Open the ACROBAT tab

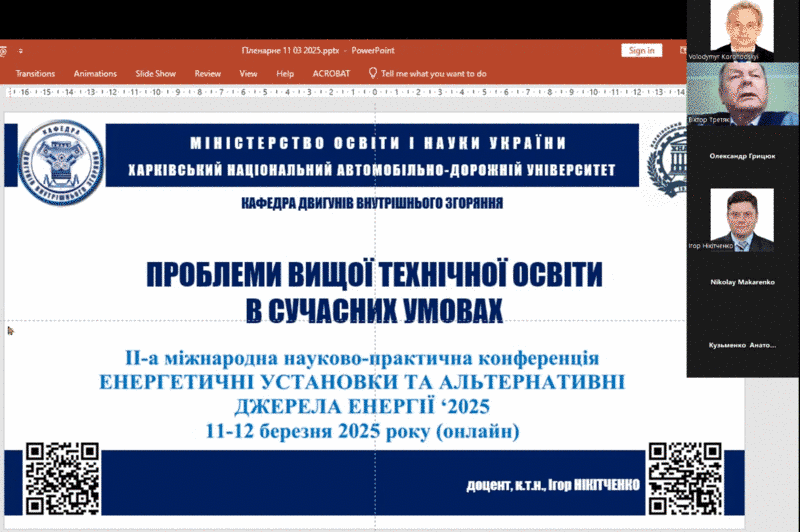331,73
